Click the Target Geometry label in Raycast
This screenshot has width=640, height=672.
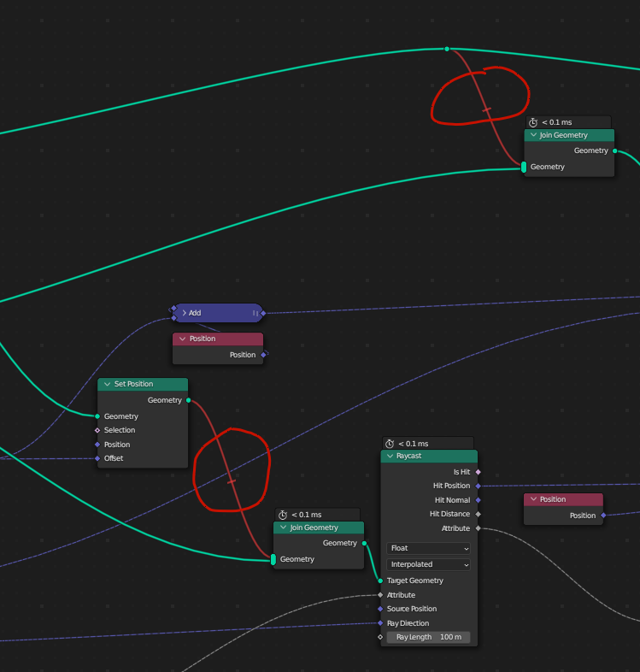pyautogui.click(x=414, y=581)
